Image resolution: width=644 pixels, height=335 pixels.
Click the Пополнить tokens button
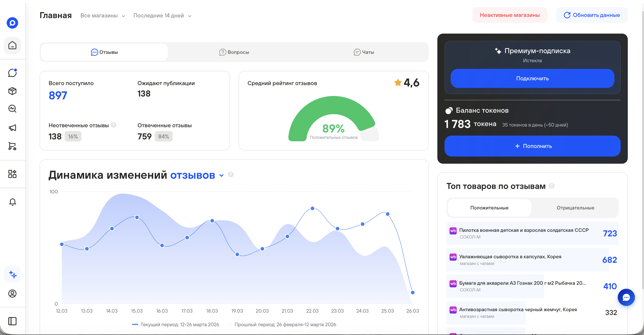(x=532, y=146)
